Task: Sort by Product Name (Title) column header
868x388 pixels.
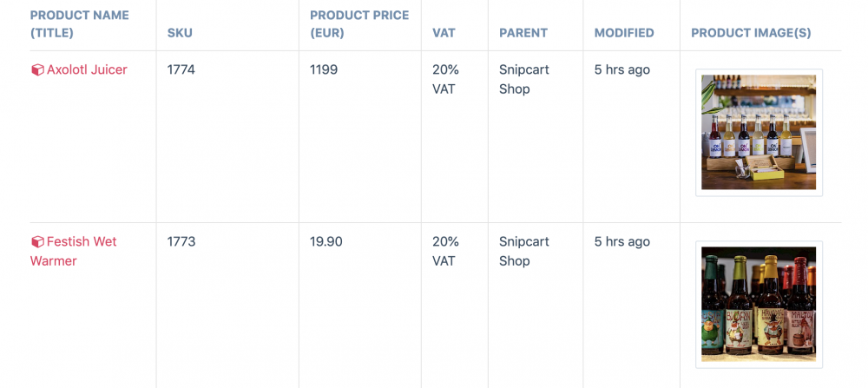Action: 79,24
